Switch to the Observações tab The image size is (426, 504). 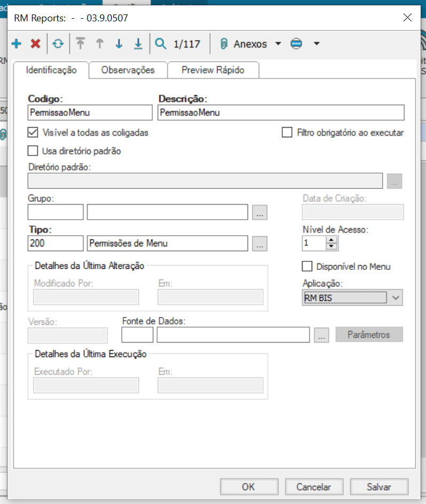pos(128,70)
